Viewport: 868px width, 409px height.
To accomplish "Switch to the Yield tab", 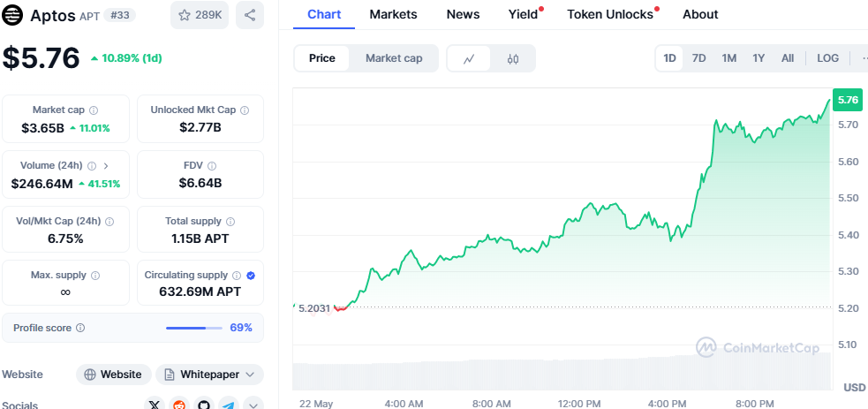I will point(524,14).
